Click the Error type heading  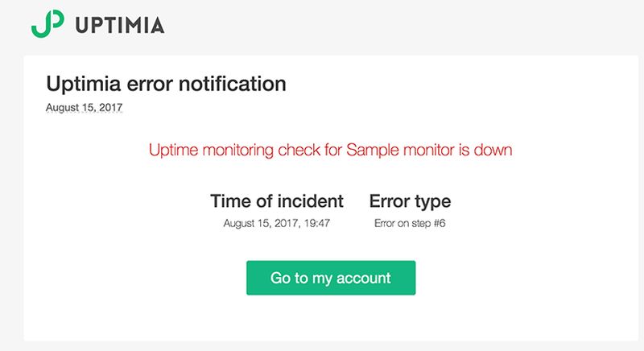[410, 201]
